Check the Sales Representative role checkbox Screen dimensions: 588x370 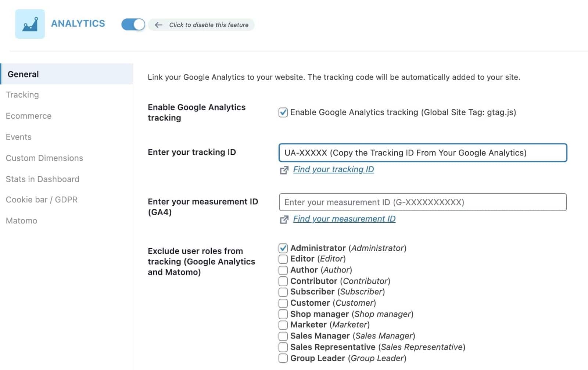click(283, 347)
